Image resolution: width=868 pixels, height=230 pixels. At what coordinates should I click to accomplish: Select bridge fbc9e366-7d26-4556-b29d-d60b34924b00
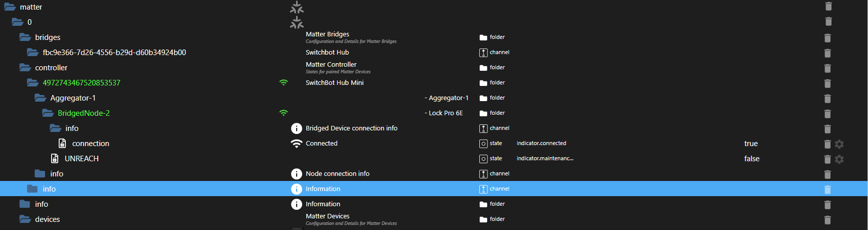[x=114, y=53]
